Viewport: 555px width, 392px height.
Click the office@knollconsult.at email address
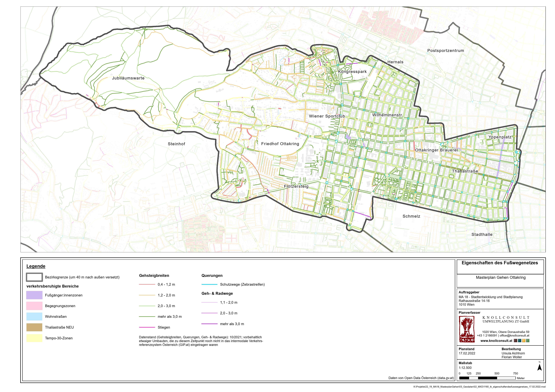[514, 335]
